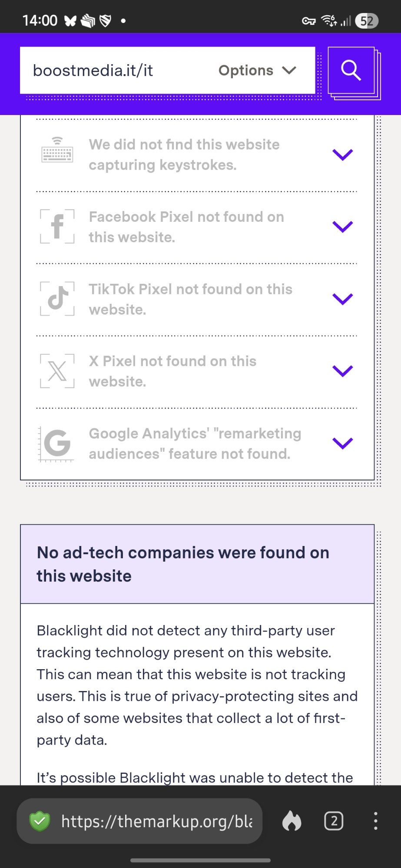
Task: Tap the fire clear-data icon
Action: pos(292,821)
